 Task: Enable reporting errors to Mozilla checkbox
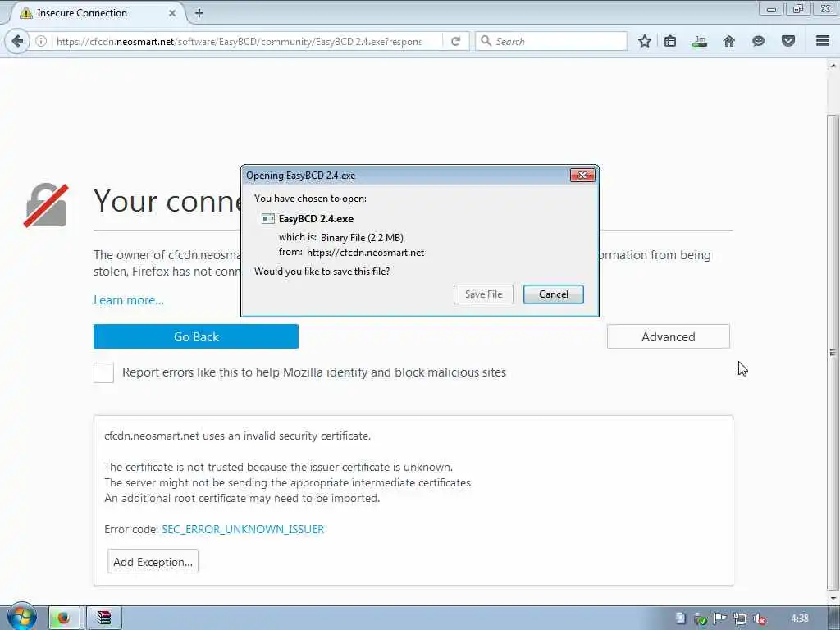click(x=103, y=372)
